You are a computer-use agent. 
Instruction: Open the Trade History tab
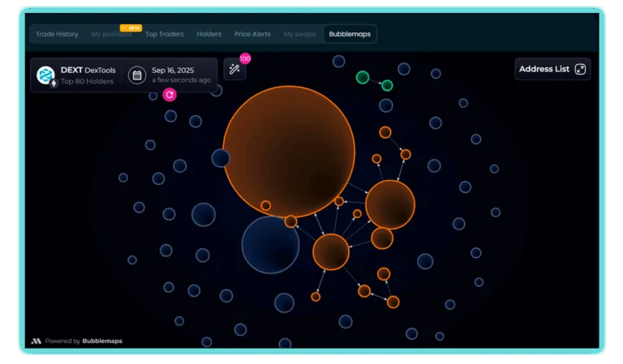tap(57, 34)
